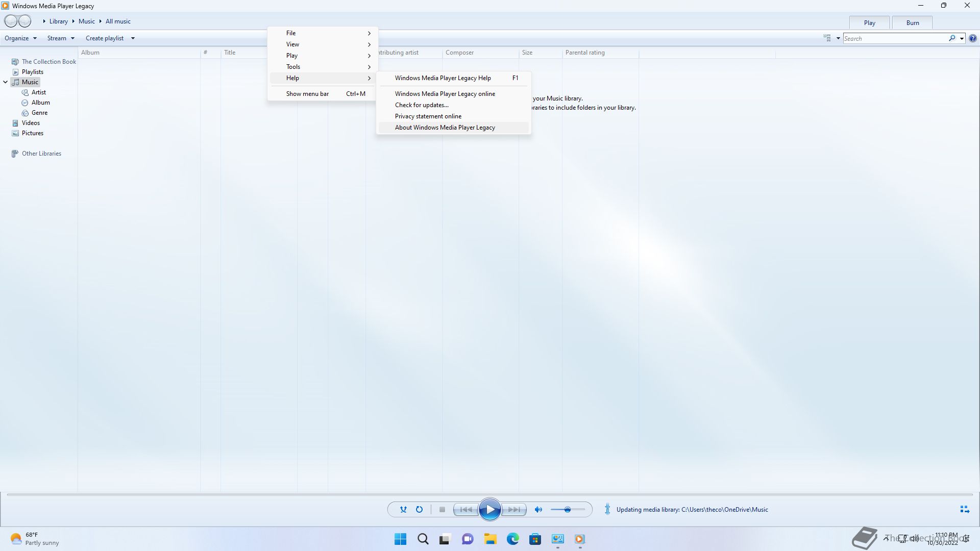Image resolution: width=980 pixels, height=551 pixels.
Task: Open Microsoft Store from the taskbar
Action: click(x=535, y=539)
